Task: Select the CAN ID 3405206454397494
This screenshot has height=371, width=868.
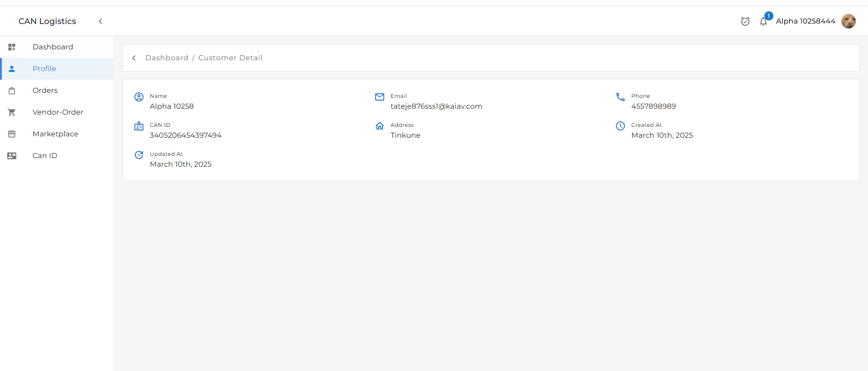Action: (x=186, y=135)
